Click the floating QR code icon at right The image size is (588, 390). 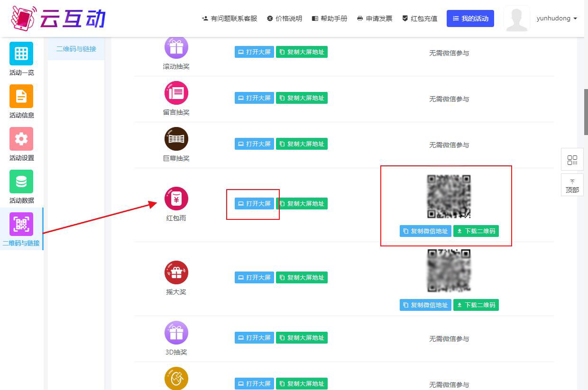pyautogui.click(x=572, y=160)
